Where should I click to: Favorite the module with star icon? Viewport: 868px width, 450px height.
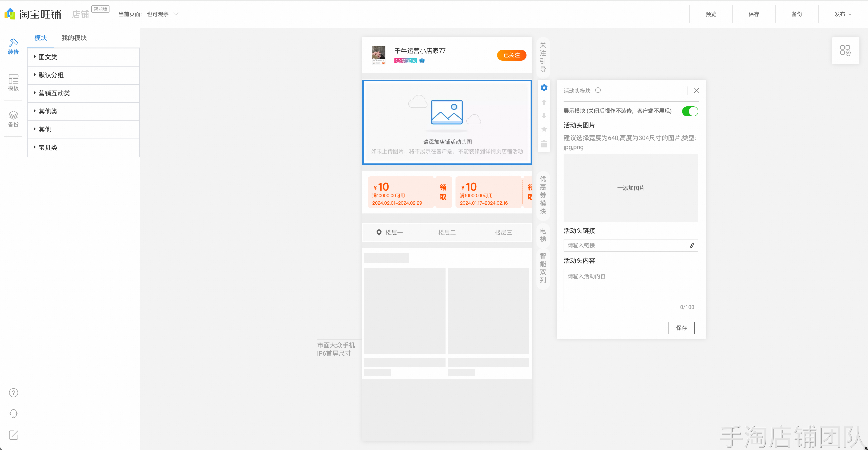pyautogui.click(x=544, y=129)
